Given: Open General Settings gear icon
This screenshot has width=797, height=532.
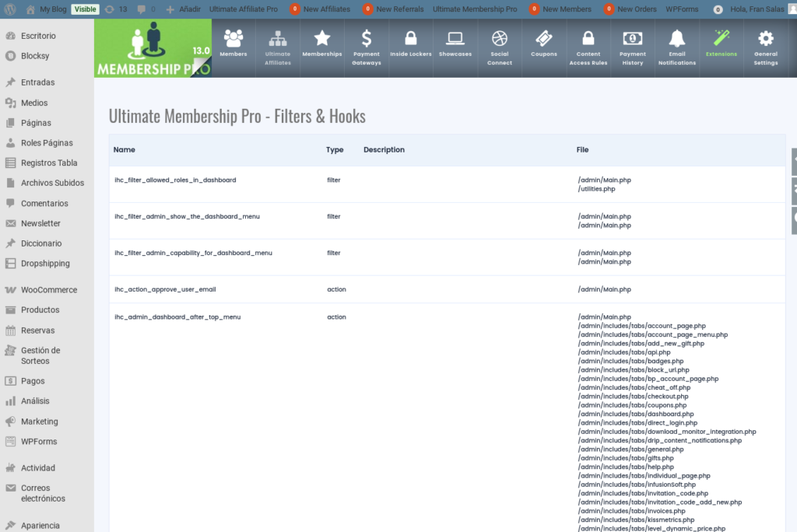Looking at the screenshot, I should tap(766, 39).
